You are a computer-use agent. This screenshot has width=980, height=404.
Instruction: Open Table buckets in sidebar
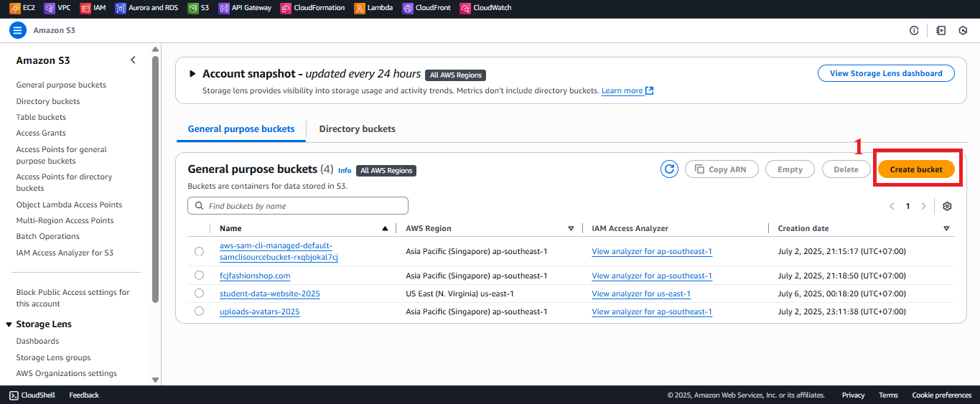[41, 117]
